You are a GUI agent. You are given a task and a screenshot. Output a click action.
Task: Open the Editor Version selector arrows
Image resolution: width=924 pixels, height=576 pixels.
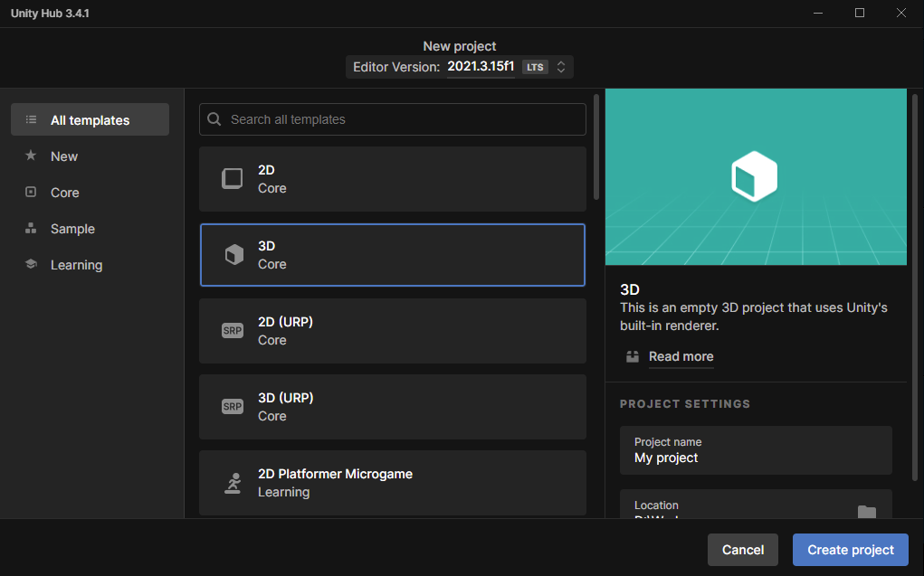point(561,67)
